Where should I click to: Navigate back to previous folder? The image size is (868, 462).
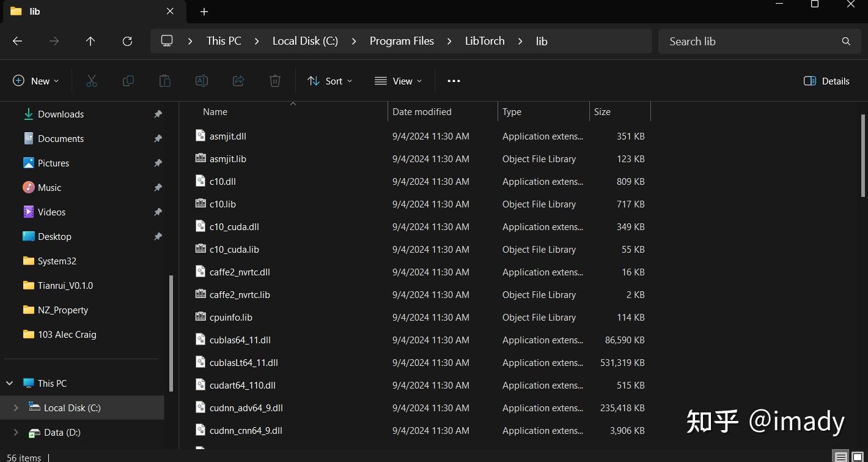[18, 41]
